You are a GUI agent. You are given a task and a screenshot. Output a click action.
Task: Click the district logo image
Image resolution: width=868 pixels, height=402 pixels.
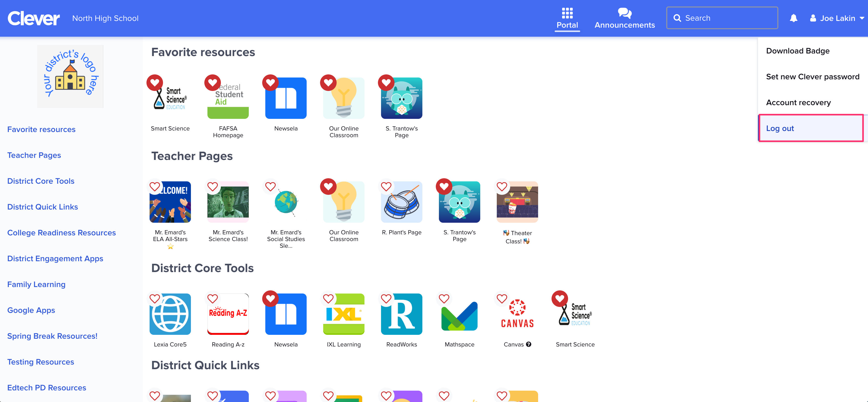pos(70,76)
